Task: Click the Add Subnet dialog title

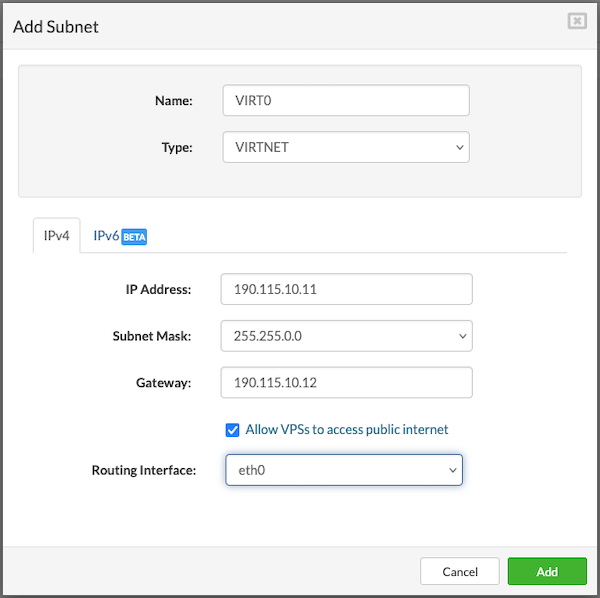Action: point(56,27)
